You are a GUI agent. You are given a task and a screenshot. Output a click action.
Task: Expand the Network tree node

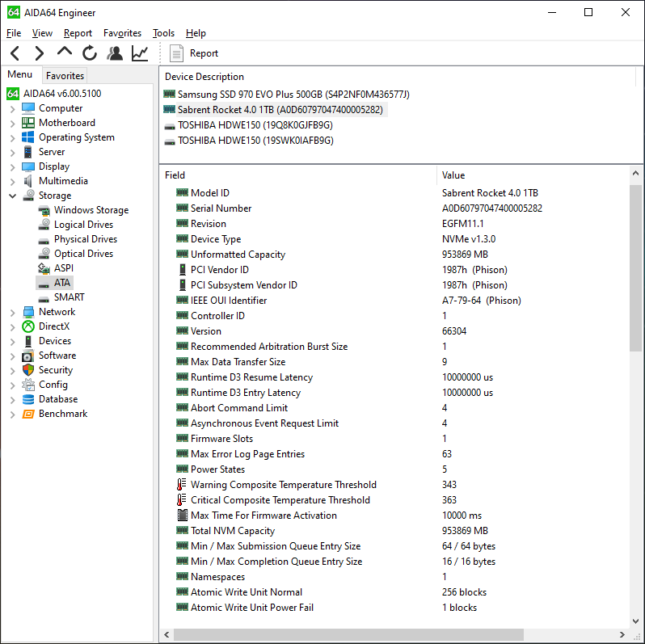[x=12, y=313]
